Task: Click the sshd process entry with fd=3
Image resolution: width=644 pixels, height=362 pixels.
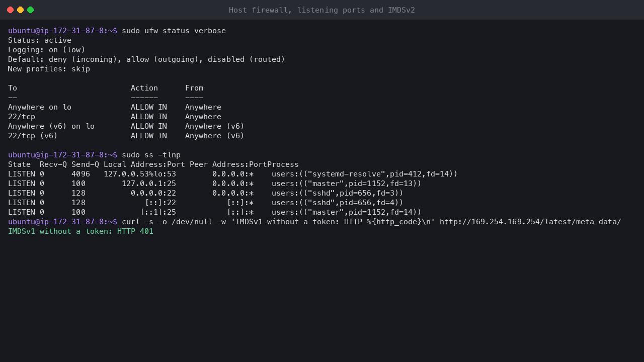Action: [338, 193]
